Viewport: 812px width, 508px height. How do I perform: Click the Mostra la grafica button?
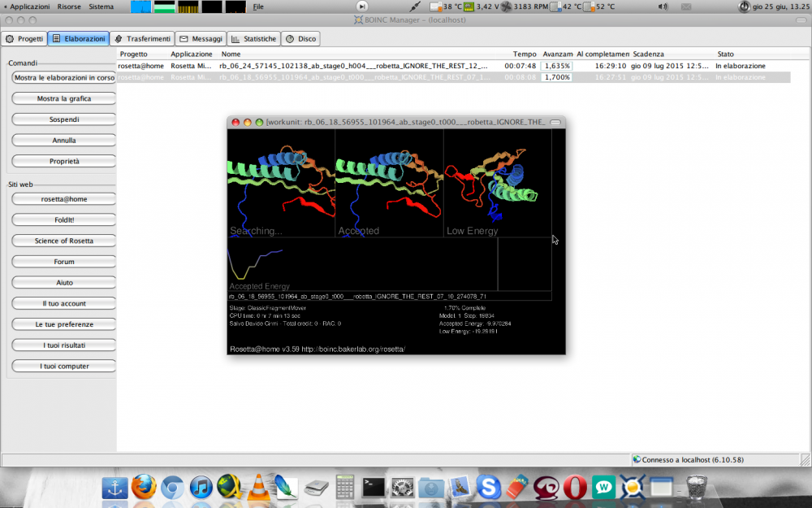(x=63, y=98)
